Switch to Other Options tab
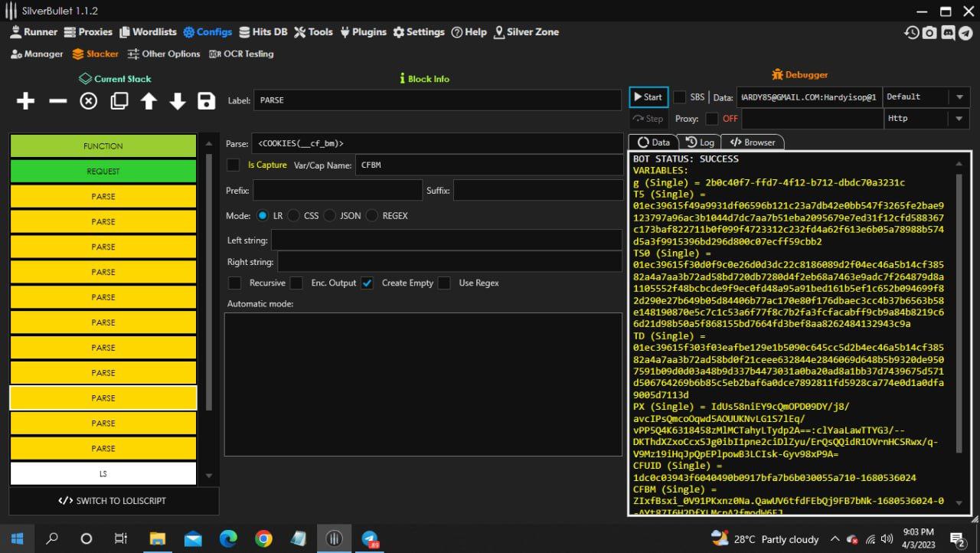The image size is (980, 553). coord(164,54)
